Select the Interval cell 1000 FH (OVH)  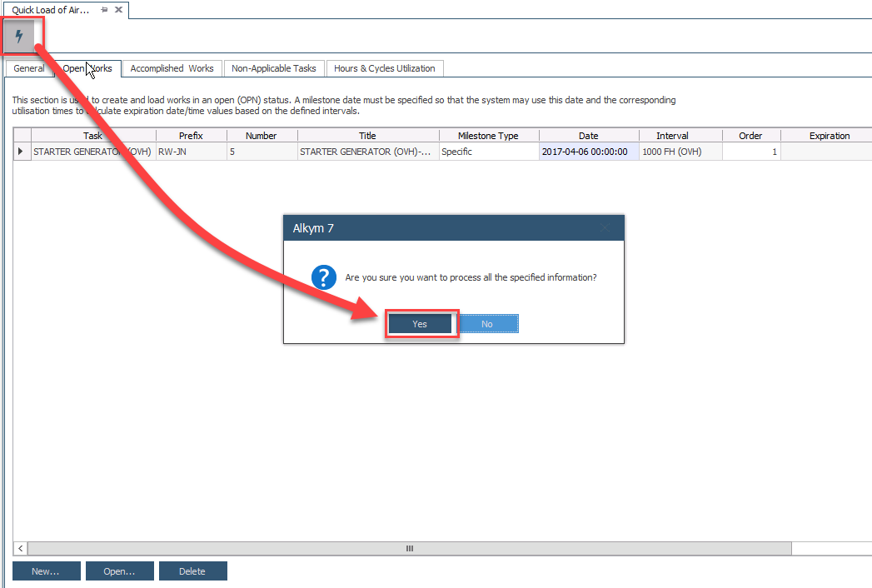tap(671, 152)
